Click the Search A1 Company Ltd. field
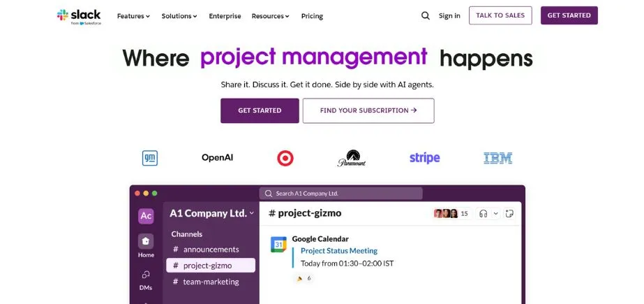 point(340,194)
